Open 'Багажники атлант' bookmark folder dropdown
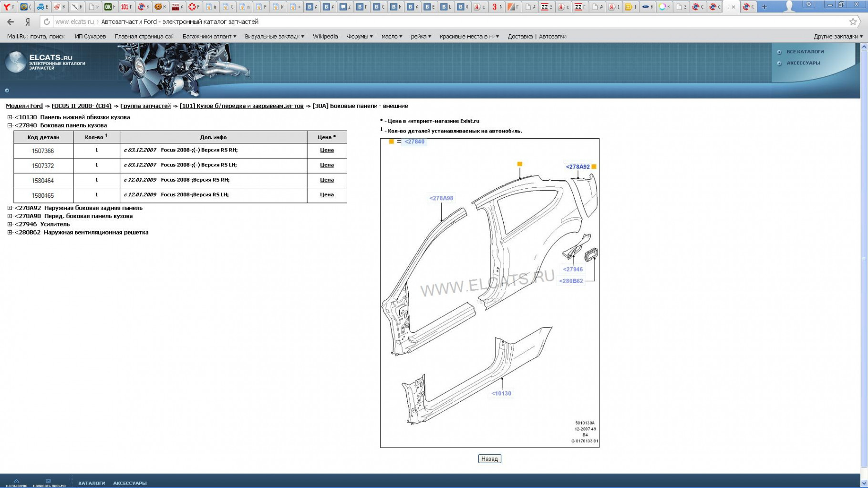868x488 pixels. tap(209, 37)
